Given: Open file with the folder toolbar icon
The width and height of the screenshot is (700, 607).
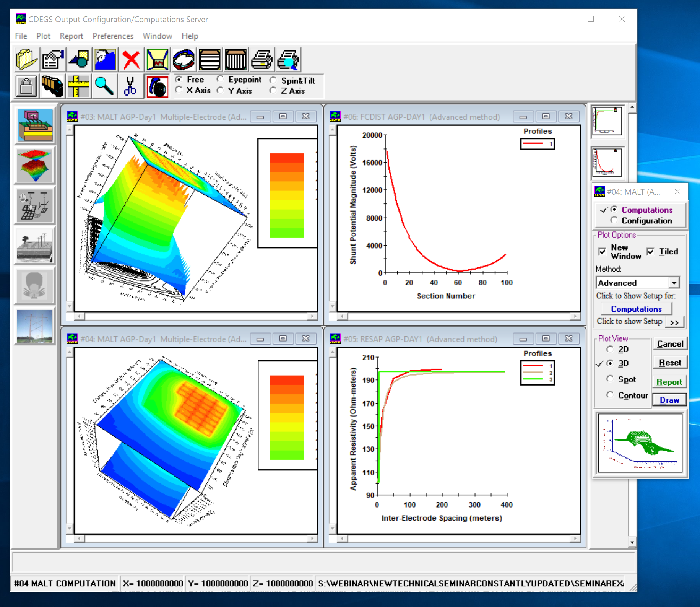Looking at the screenshot, I should tap(27, 59).
